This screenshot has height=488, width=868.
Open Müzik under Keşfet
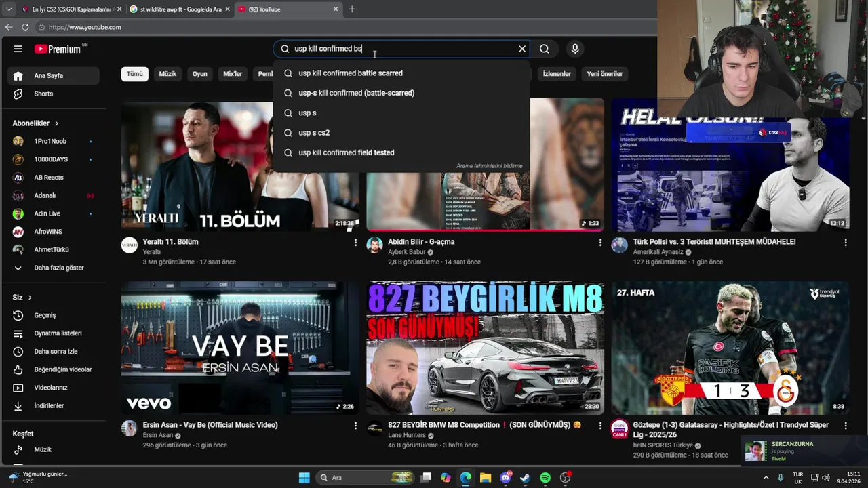click(x=54, y=449)
